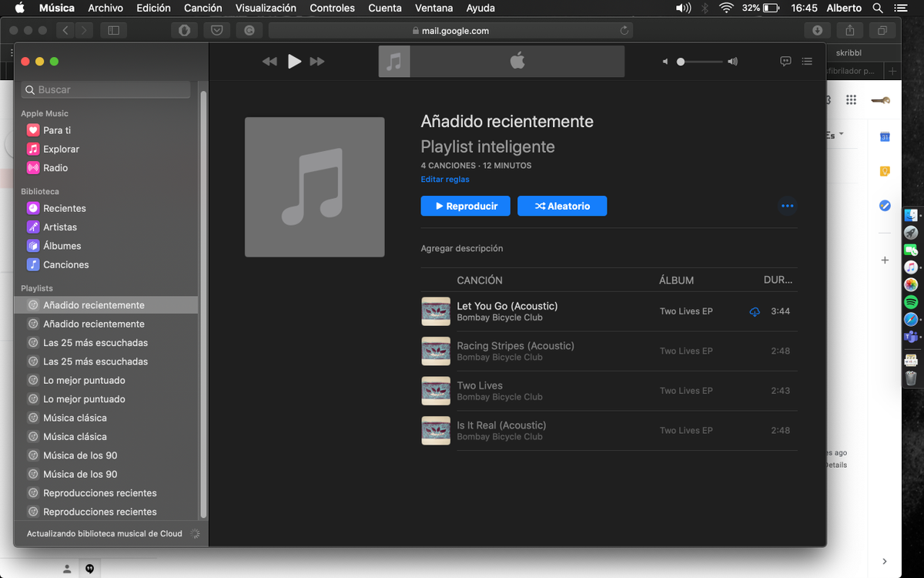Screen dimensions: 924x578
Task: Sort by the CANCIÓN column header
Action: [479, 281]
